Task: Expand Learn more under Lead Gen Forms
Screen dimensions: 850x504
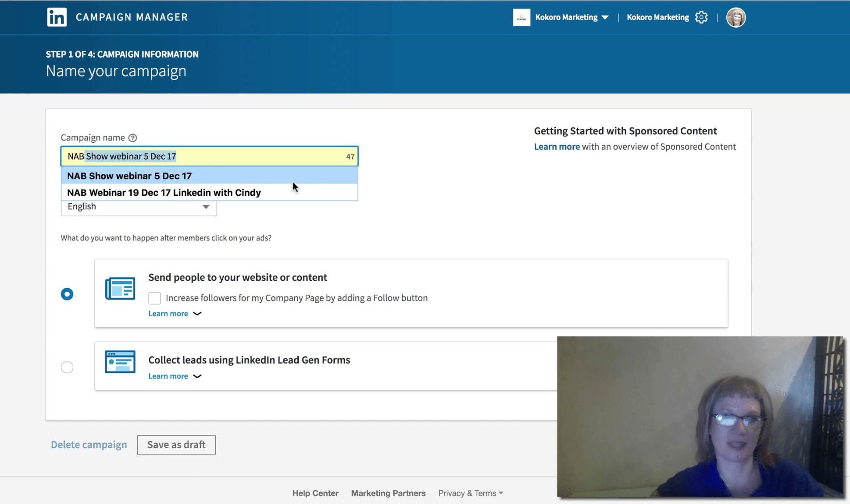Action: [x=175, y=376]
